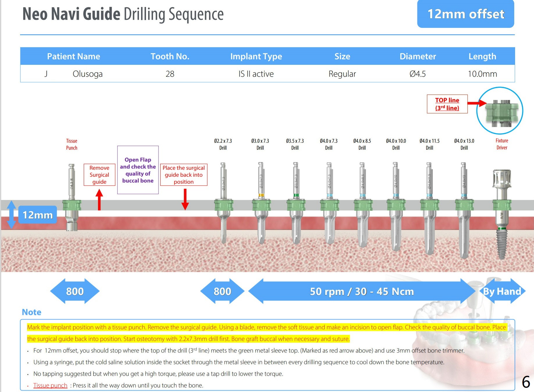Select the Ø3.5 x 7.3 drill with green band

click(296, 203)
